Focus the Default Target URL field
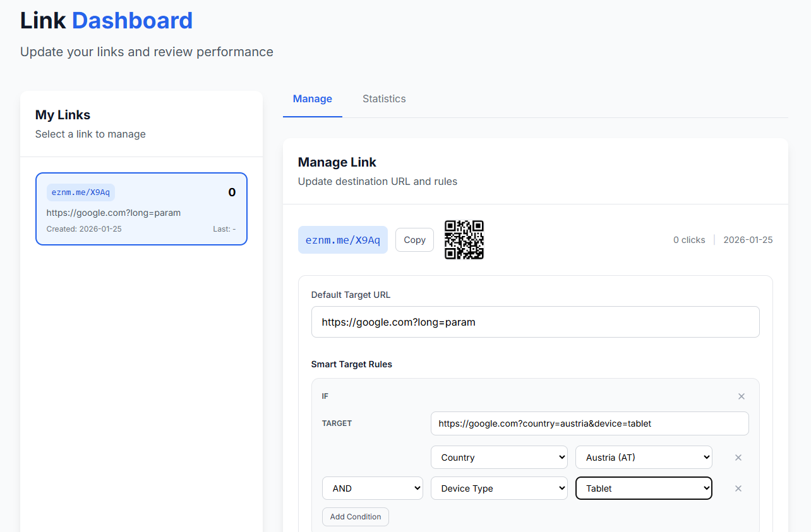The image size is (811, 532). coord(535,322)
